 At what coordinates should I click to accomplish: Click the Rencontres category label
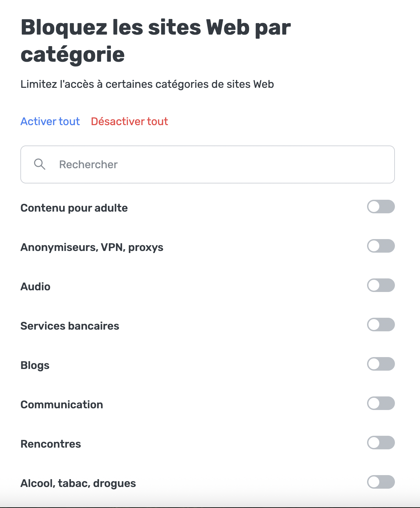point(51,444)
